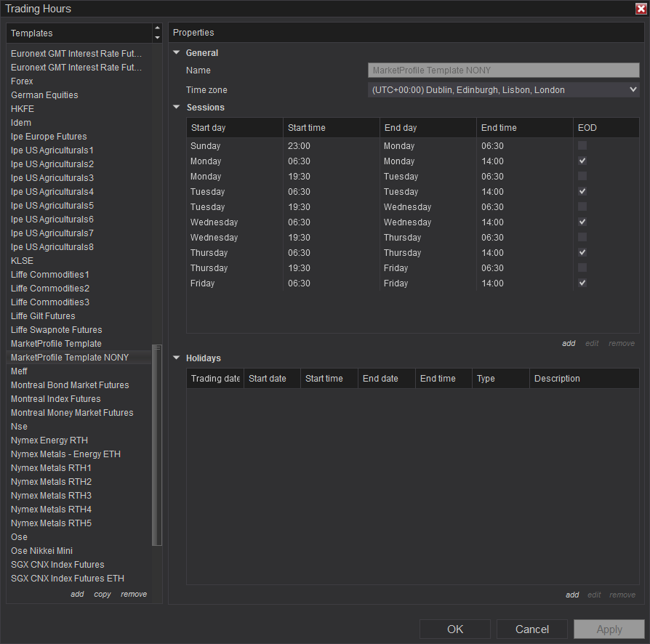The width and height of the screenshot is (650, 644).
Task: Click the Name input field
Action: (x=503, y=70)
